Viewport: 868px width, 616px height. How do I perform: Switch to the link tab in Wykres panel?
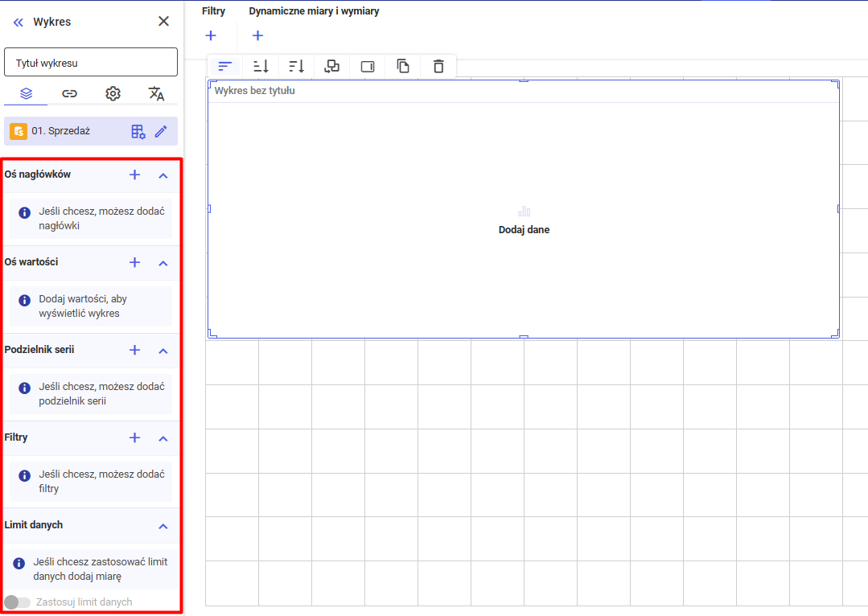pyautogui.click(x=70, y=94)
